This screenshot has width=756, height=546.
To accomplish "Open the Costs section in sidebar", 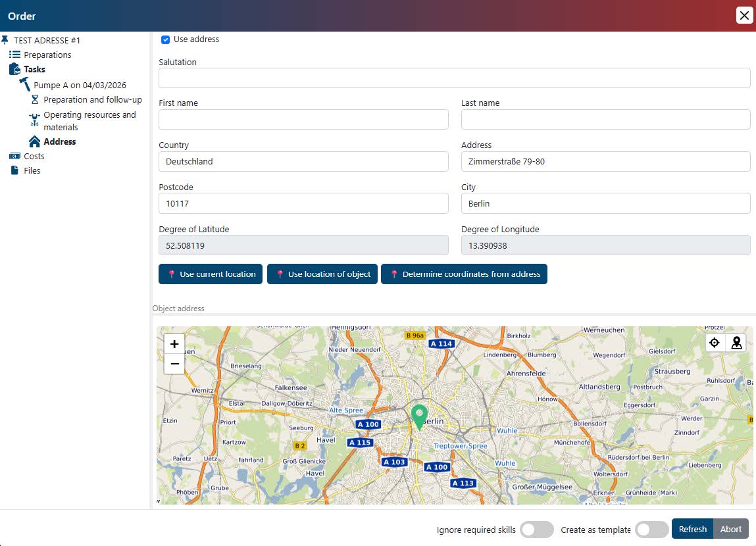I will 34,157.
